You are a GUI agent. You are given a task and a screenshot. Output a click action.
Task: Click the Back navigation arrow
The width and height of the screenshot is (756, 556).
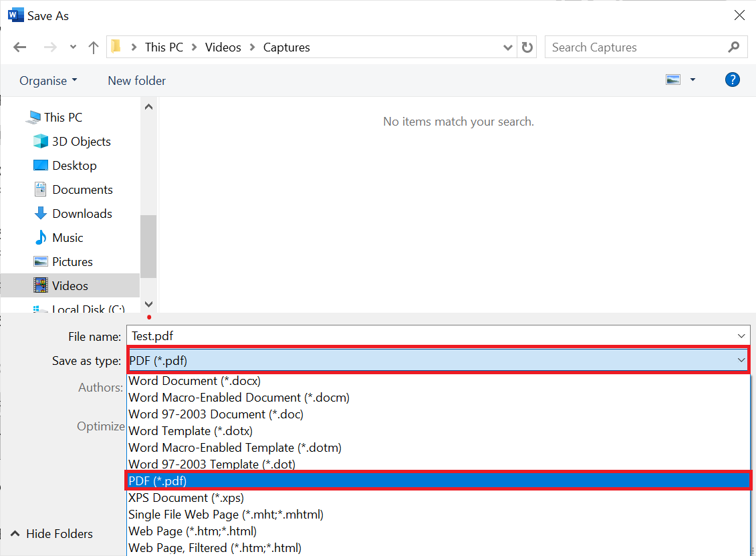coord(19,47)
